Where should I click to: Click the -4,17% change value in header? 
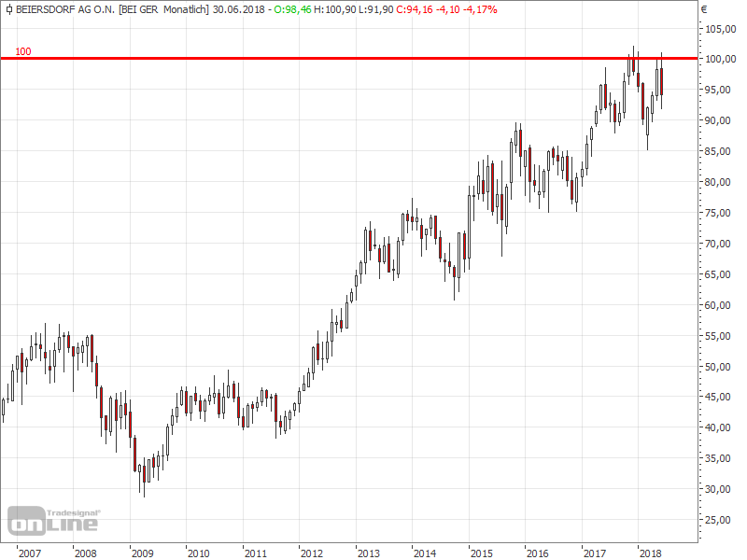[x=480, y=8]
